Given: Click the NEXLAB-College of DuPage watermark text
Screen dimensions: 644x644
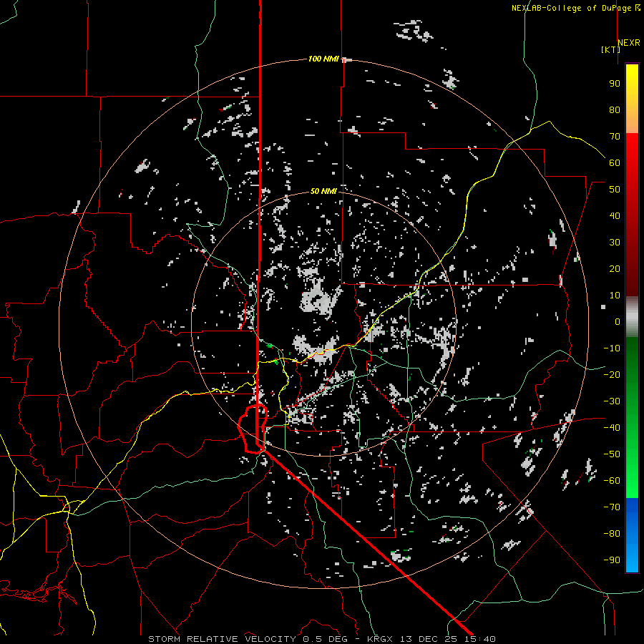Looking at the screenshot, I should (x=575, y=8).
